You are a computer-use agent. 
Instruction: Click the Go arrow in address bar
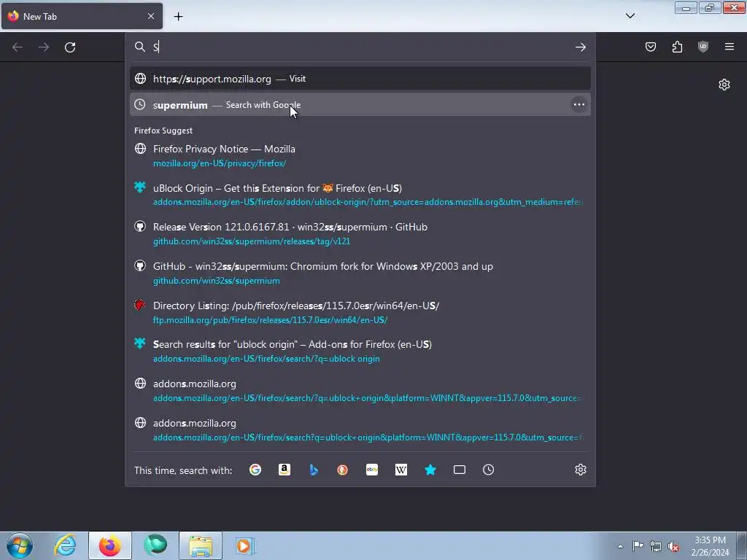tap(580, 47)
